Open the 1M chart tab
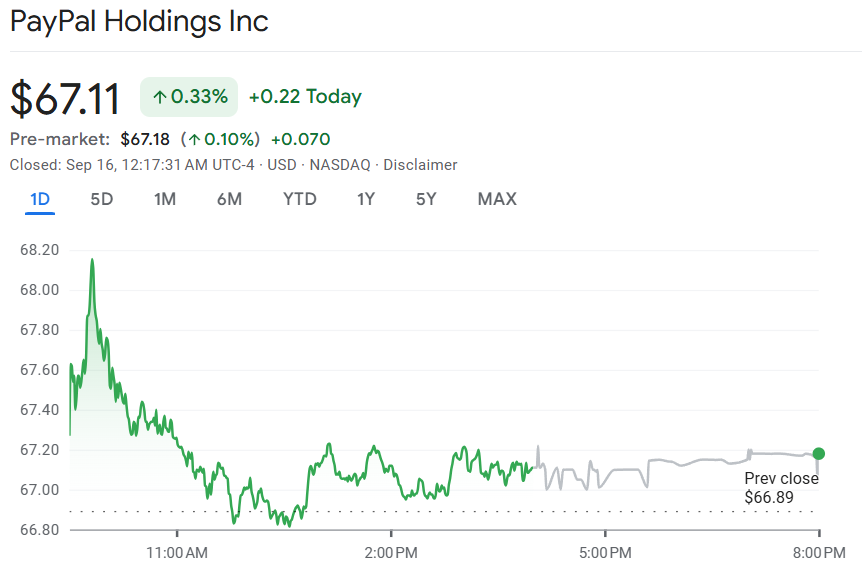The height and width of the screenshot is (577, 862). pyautogui.click(x=165, y=199)
